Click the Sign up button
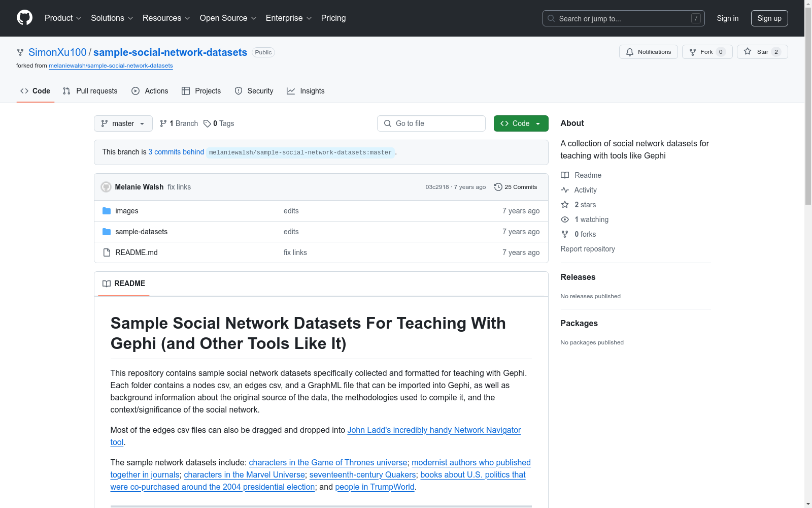This screenshot has height=508, width=812. [769, 18]
